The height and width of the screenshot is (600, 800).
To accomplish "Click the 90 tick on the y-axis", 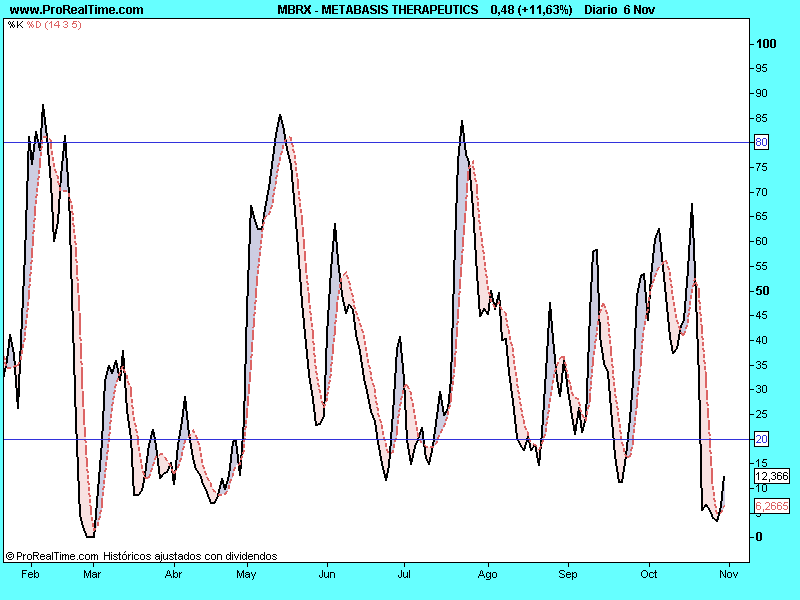I will (x=761, y=93).
